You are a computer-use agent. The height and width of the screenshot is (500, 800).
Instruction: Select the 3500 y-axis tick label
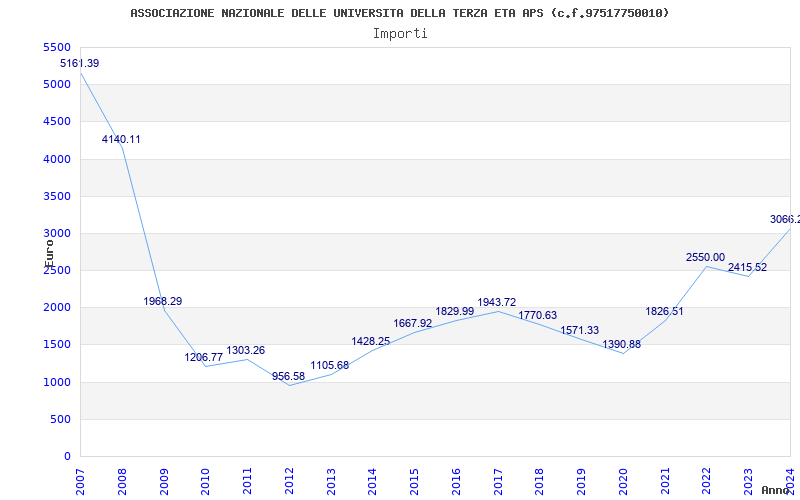[x=57, y=196]
